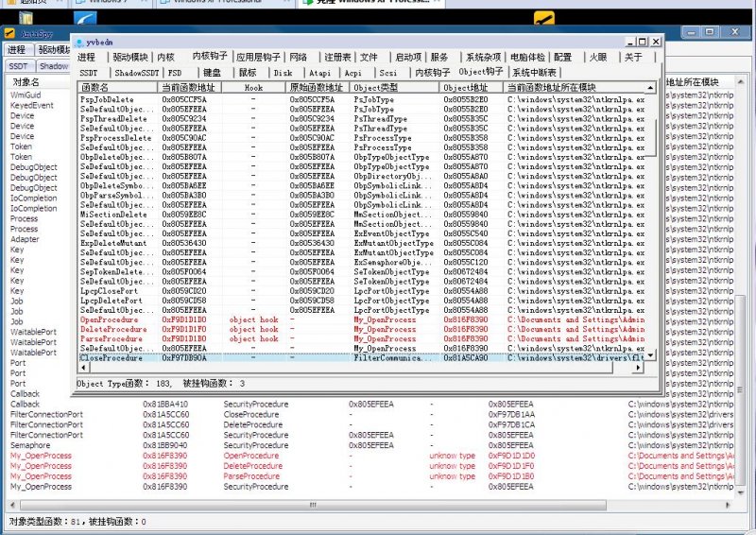
Task: Open the Acpi sub-tab
Action: [x=352, y=73]
